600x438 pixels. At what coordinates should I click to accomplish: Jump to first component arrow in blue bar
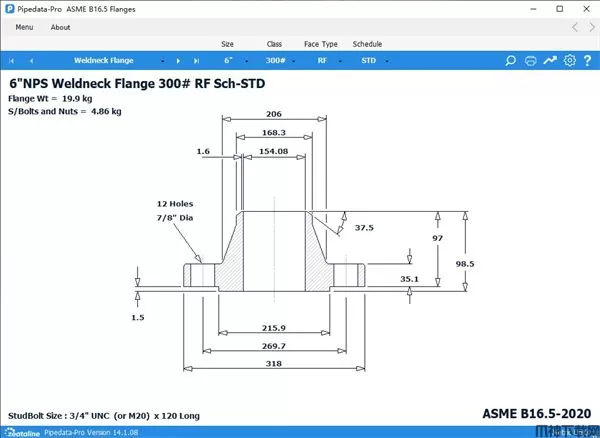coord(11,61)
